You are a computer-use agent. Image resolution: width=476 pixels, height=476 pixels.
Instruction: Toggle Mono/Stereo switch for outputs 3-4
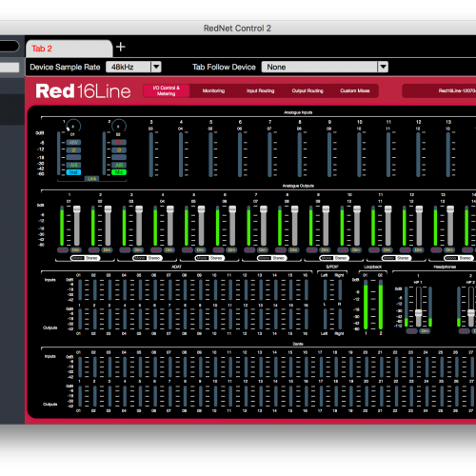click(x=148, y=258)
